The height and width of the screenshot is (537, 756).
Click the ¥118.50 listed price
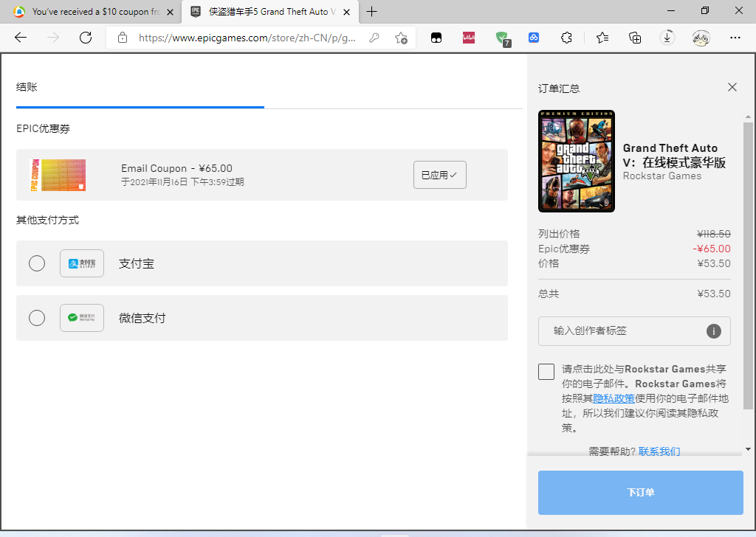(x=714, y=234)
